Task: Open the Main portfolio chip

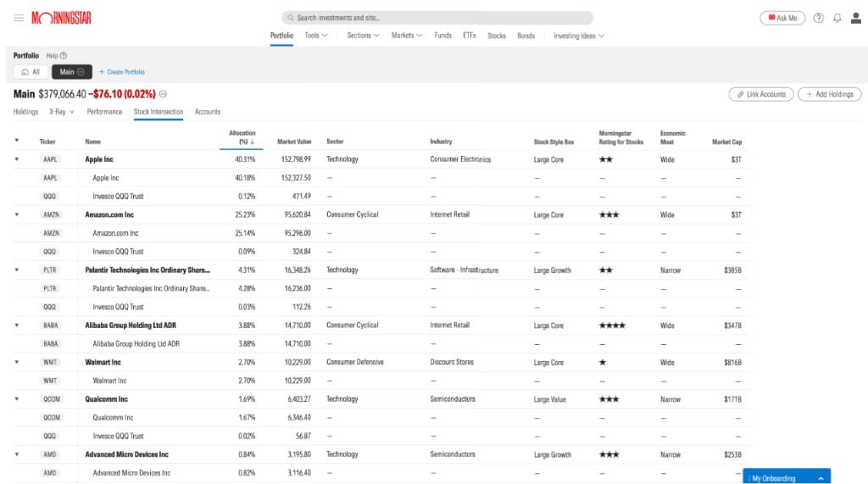Action: coord(72,72)
